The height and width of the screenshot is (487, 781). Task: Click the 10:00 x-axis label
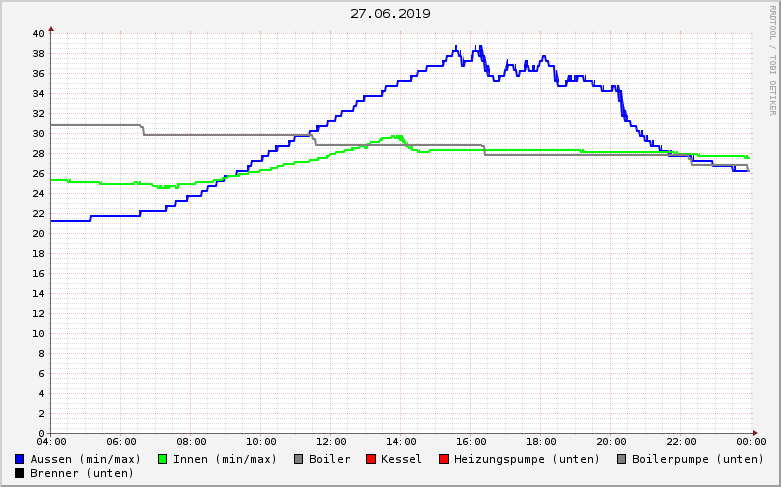pos(261,442)
